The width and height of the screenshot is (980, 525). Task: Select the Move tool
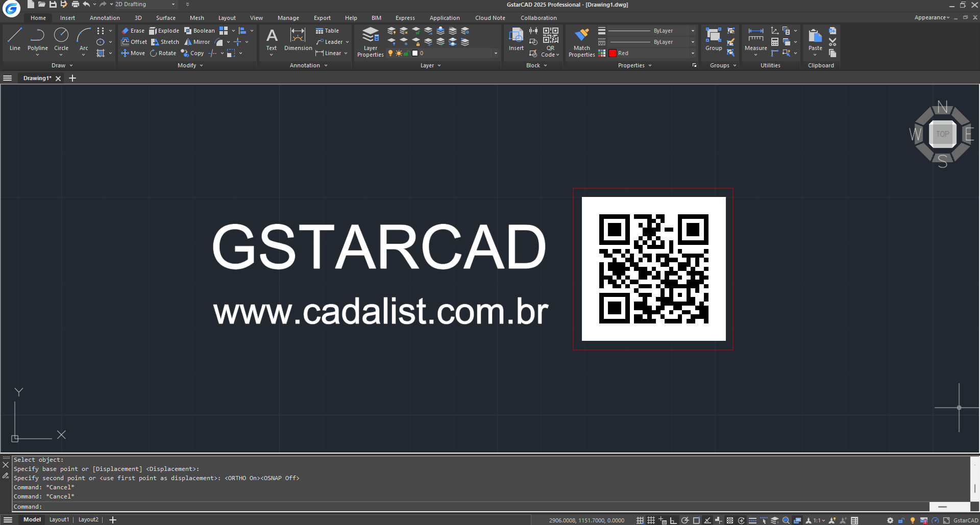click(133, 53)
